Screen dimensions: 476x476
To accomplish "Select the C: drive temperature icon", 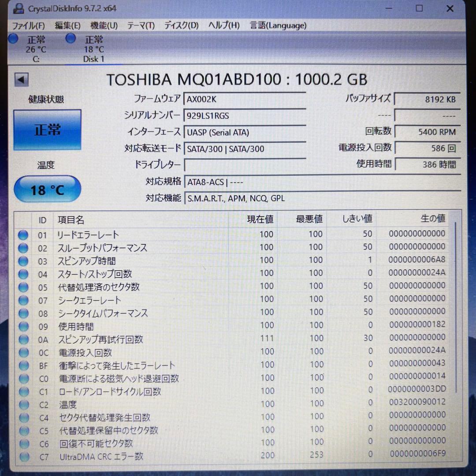I will pos(13,39).
